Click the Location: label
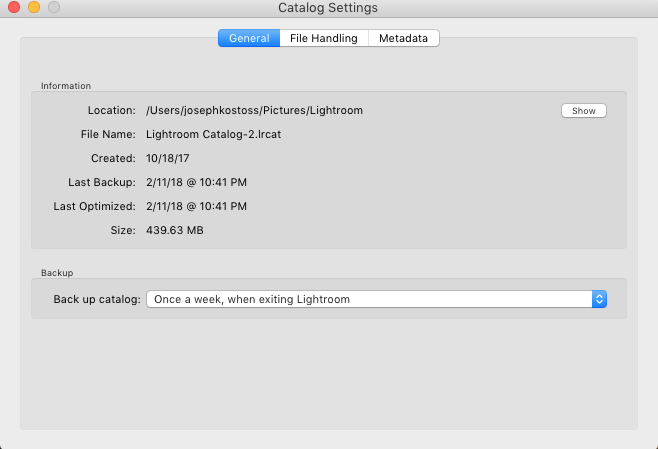 click(x=112, y=110)
